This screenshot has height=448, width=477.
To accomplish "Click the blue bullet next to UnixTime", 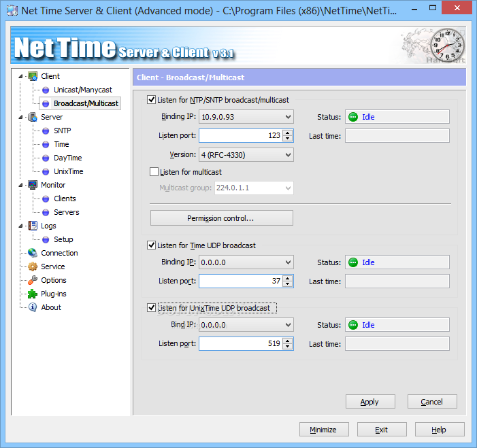I will click(46, 172).
